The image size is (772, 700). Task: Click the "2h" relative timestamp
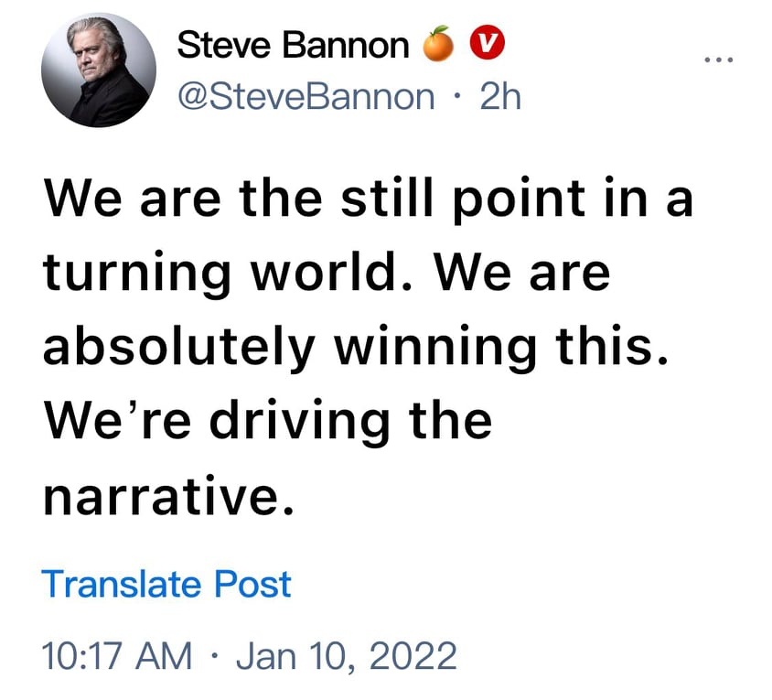click(499, 95)
